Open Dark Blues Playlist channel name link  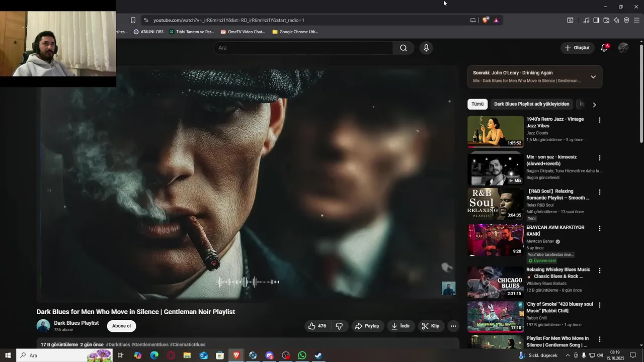tap(76, 323)
